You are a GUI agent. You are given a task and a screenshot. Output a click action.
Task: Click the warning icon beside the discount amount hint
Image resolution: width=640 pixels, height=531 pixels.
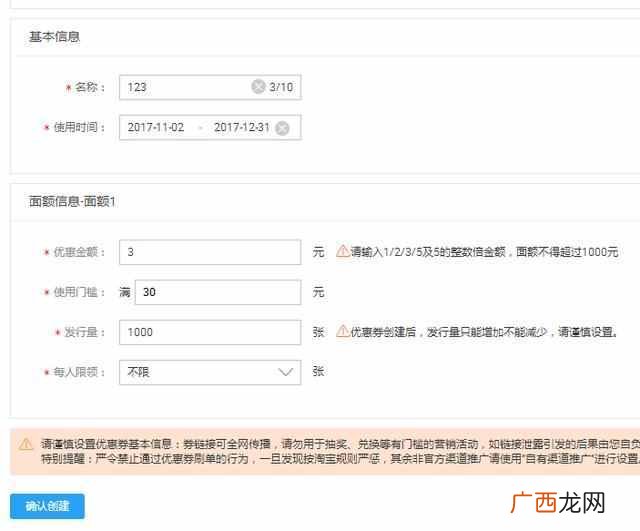pos(342,251)
